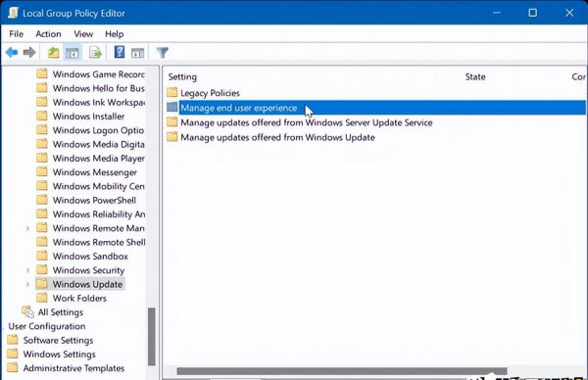Select Windows Media Digital Rights tree item

pos(99,144)
